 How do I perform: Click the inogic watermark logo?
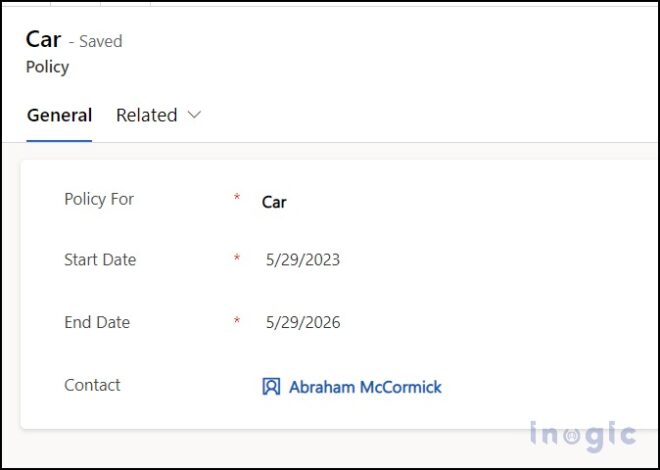pyautogui.click(x=583, y=436)
